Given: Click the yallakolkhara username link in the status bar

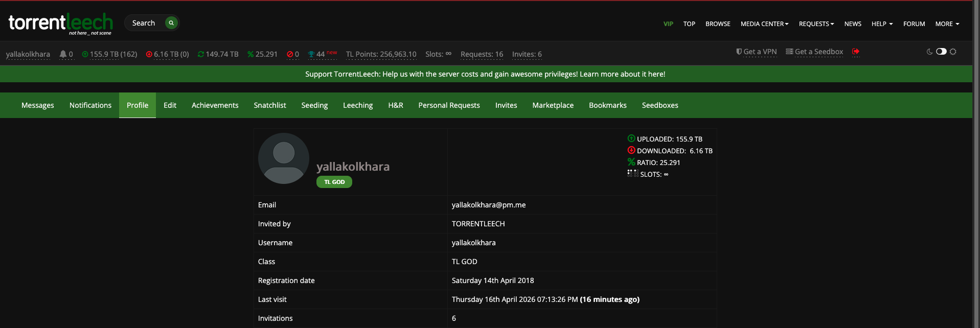Looking at the screenshot, I should pos(28,54).
